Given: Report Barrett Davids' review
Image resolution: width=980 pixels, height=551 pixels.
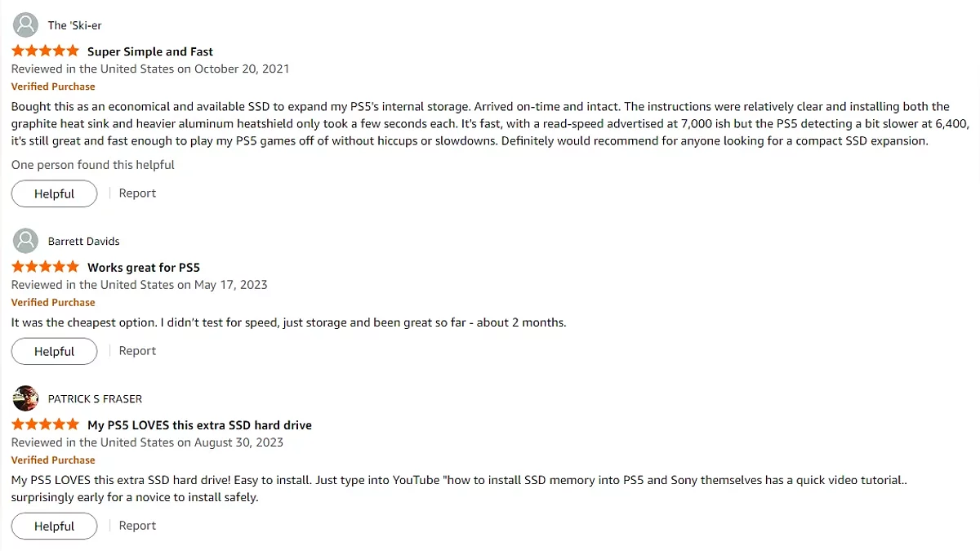Looking at the screenshot, I should [137, 351].
